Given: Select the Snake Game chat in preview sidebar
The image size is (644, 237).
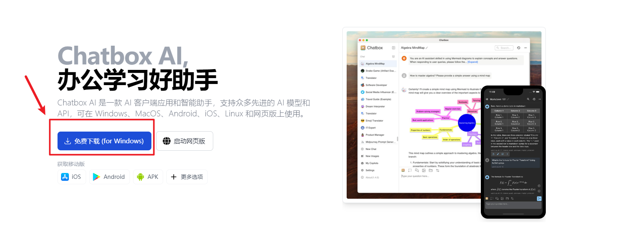Looking at the screenshot, I should pos(378,71).
